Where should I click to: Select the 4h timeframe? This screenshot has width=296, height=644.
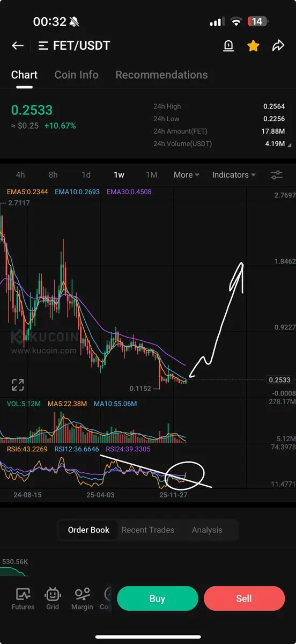20,175
